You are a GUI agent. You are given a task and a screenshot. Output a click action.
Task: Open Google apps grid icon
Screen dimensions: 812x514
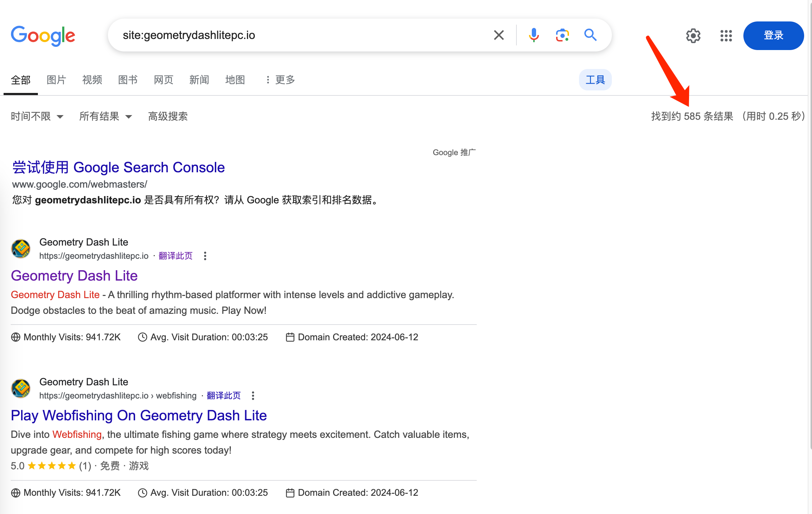[726, 36]
